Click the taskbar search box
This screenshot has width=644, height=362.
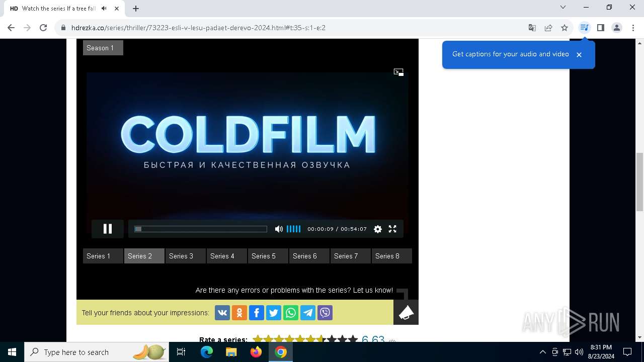click(96, 352)
